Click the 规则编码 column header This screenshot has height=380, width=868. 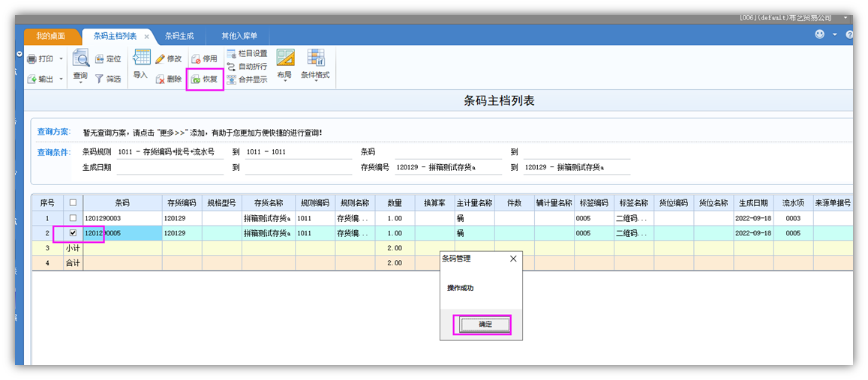315,203
